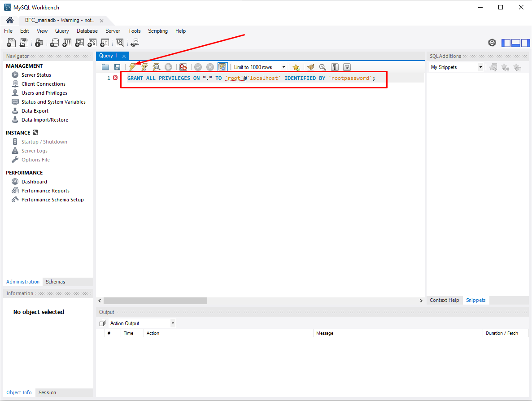The height and width of the screenshot is (401, 532).
Task: Create a new table toolbar icon
Action: pyautogui.click(x=67, y=43)
